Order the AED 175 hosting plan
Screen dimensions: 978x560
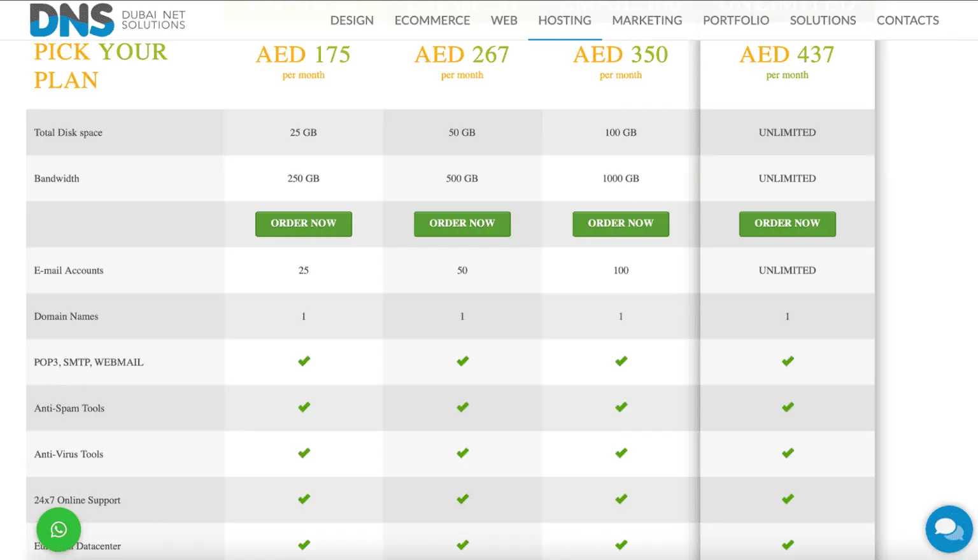tap(304, 223)
